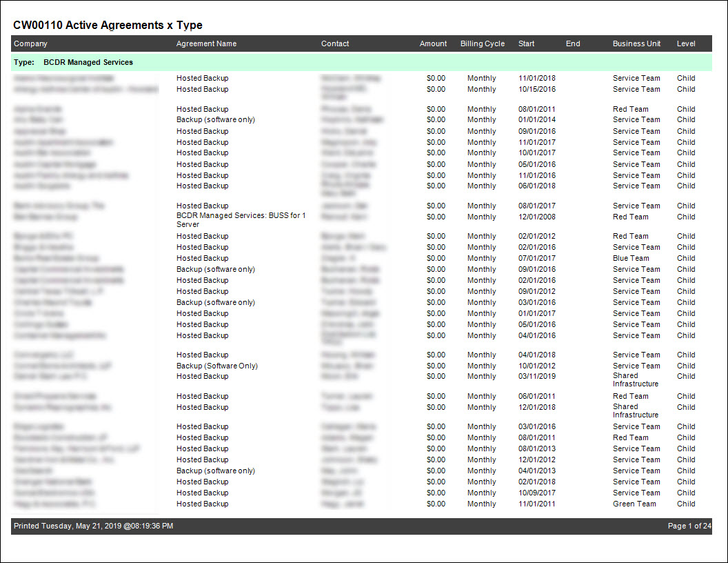Click the Start column header
This screenshot has height=563, width=728.
(526, 43)
